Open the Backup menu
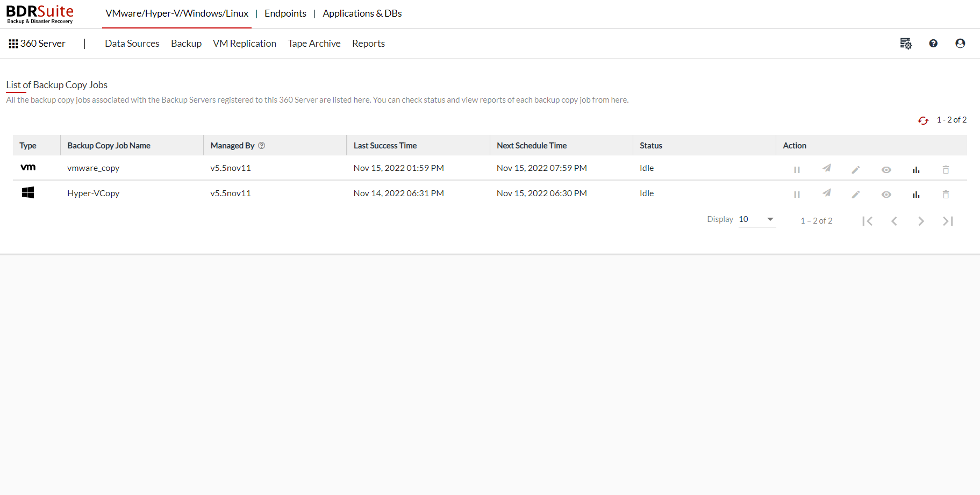 186,44
